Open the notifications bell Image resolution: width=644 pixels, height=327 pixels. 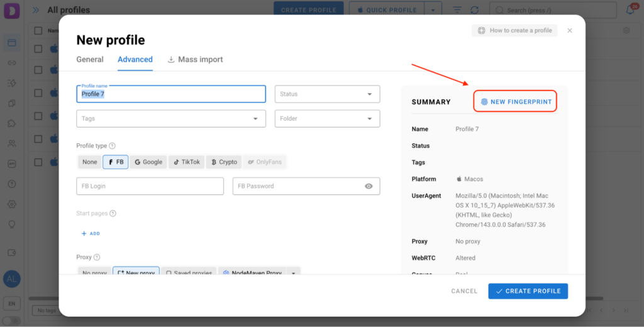[630, 10]
